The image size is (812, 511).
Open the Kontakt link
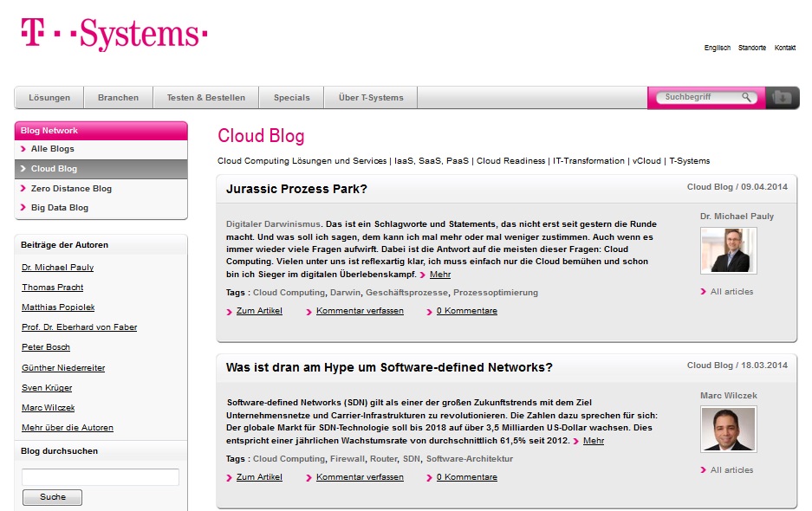784,48
